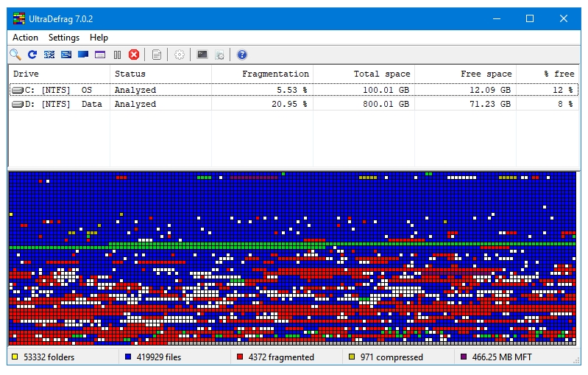Maximize the UltraDefrag window

pos(530,18)
